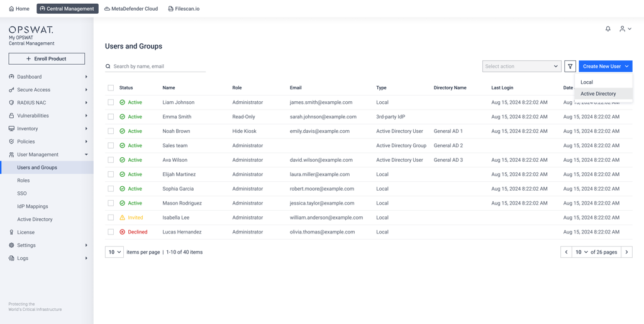Click the General AD 2 directory name

pos(448,145)
